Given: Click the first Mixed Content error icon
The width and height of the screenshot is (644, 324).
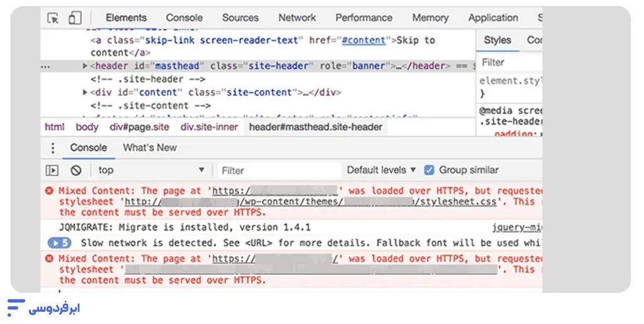Looking at the screenshot, I should (x=49, y=191).
